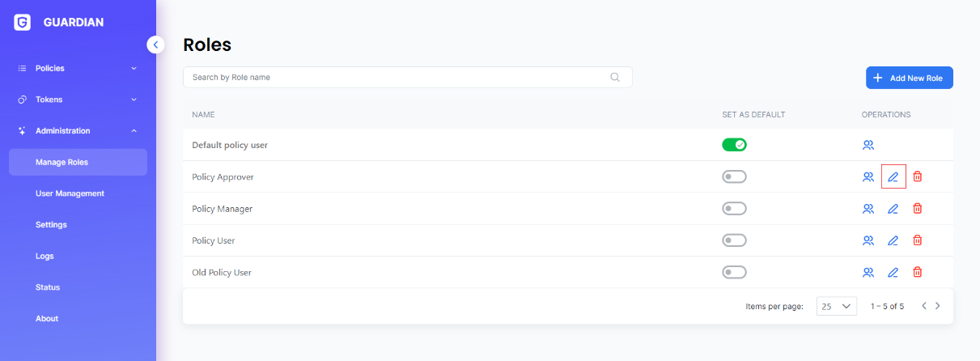980x361 pixels.
Task: Collapse the sidebar with arrow button
Action: pos(156,45)
